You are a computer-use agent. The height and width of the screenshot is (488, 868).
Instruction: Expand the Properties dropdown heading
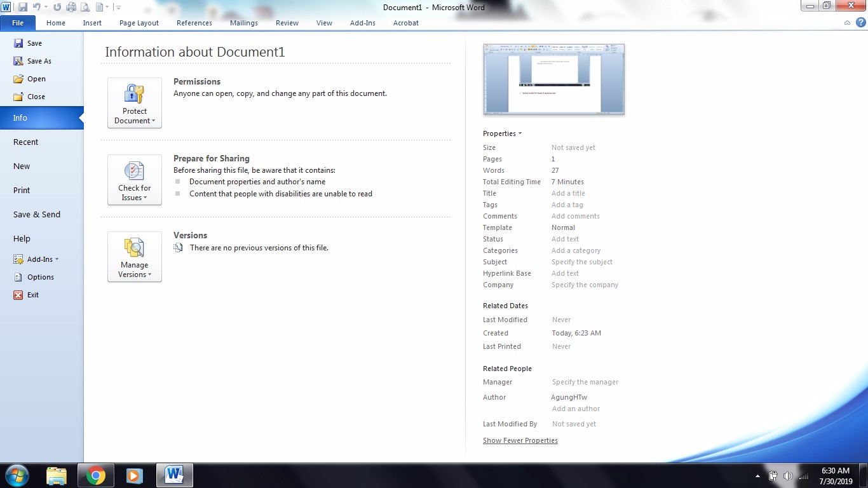pos(502,133)
